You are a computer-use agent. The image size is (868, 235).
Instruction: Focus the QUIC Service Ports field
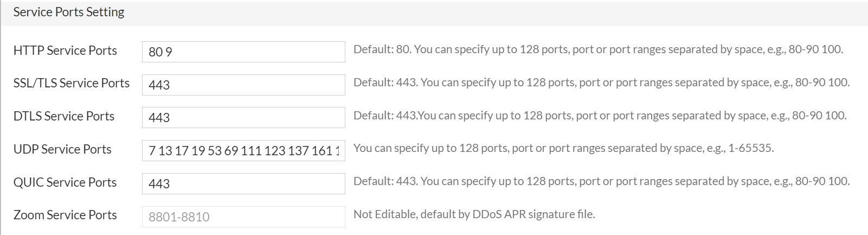pos(243,183)
